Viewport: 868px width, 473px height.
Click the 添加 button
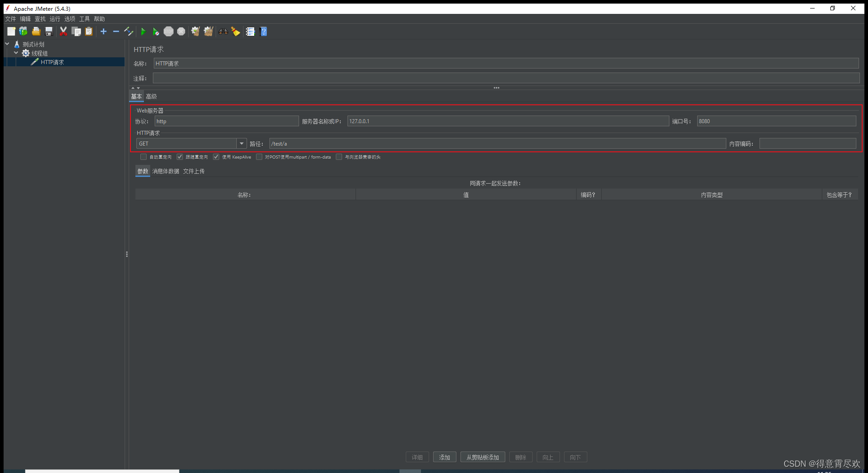(444, 457)
